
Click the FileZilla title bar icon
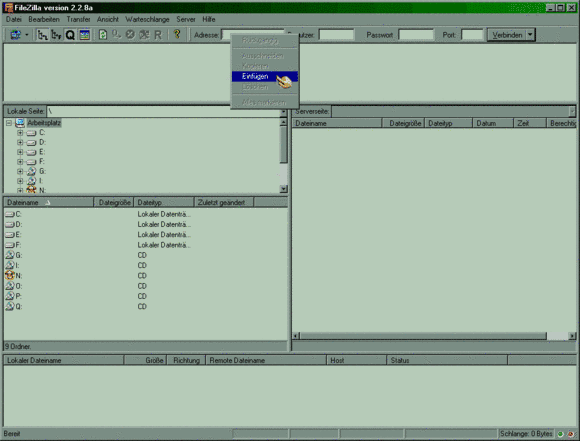pos(8,8)
